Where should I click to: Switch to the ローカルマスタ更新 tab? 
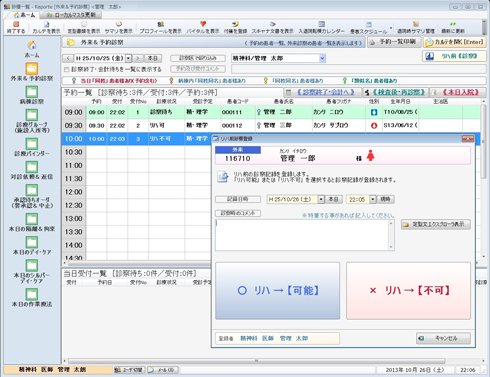pyautogui.click(x=71, y=15)
